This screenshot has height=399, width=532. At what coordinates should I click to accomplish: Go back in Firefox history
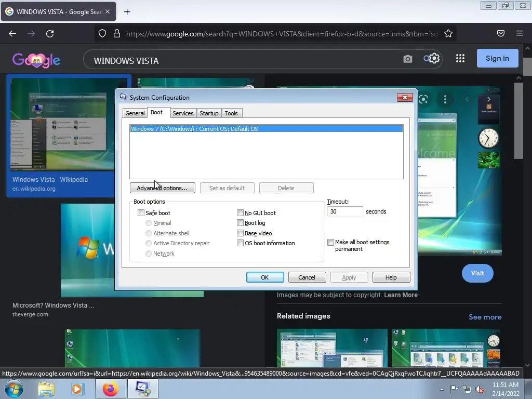pos(12,34)
